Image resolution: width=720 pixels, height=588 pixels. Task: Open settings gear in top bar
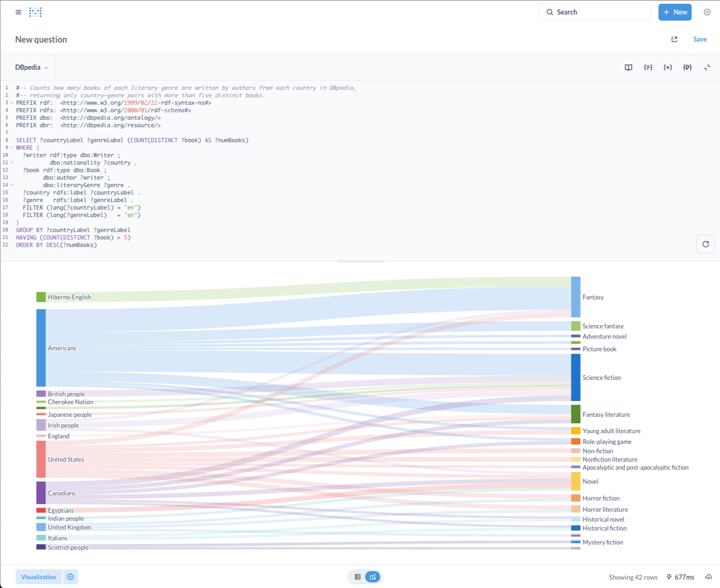coord(707,12)
